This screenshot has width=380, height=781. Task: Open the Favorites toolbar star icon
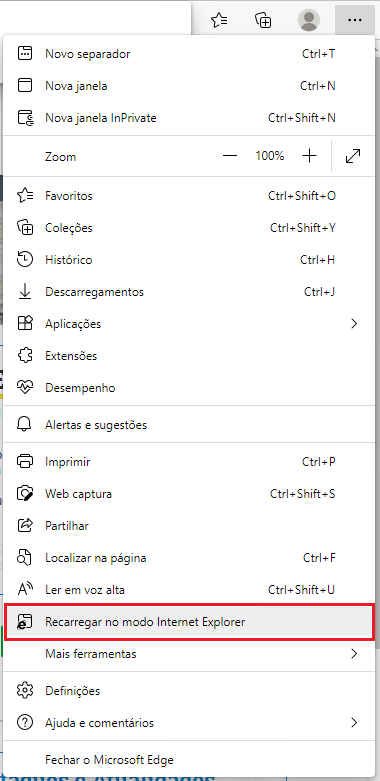click(x=219, y=20)
